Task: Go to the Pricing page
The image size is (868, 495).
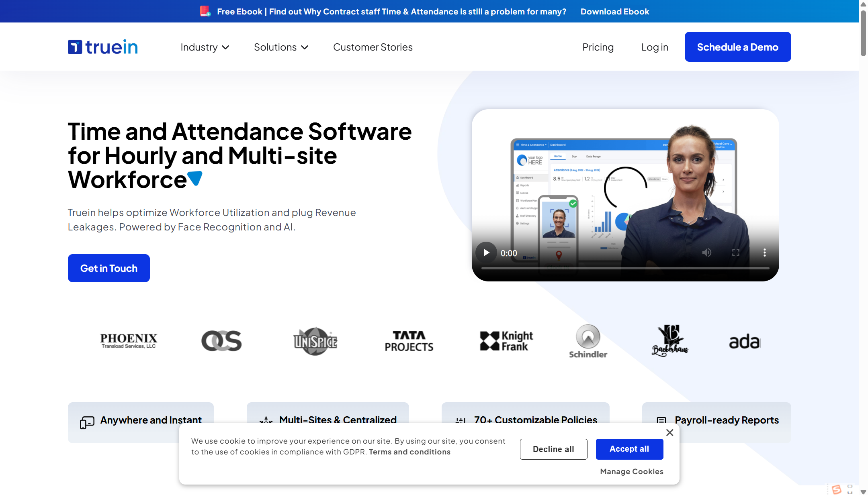Action: point(598,47)
